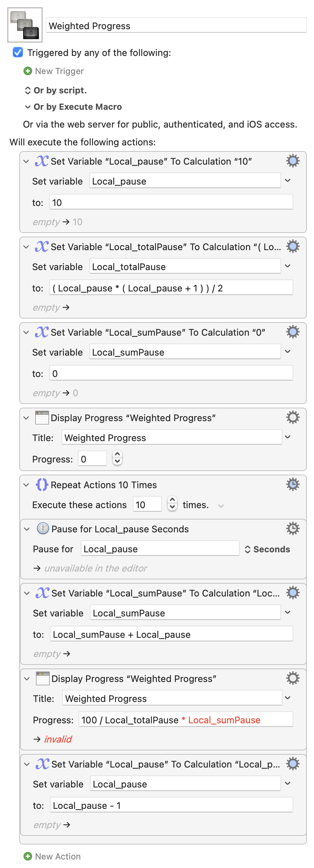
Task: Open gear menu for Local_totalPause action
Action: point(293,247)
